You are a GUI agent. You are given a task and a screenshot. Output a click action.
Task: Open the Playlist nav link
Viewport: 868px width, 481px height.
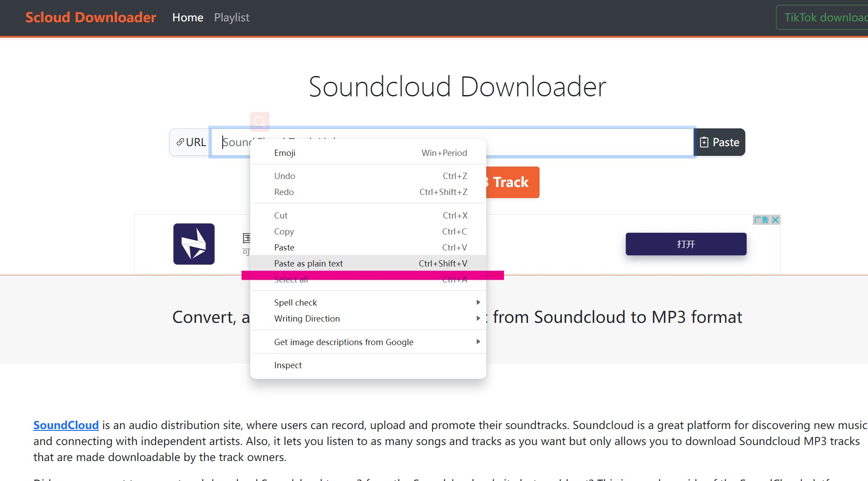pos(232,17)
